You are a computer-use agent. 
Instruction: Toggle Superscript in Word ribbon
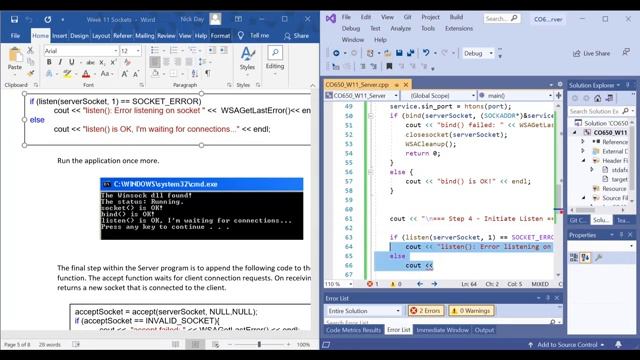[x=113, y=62]
